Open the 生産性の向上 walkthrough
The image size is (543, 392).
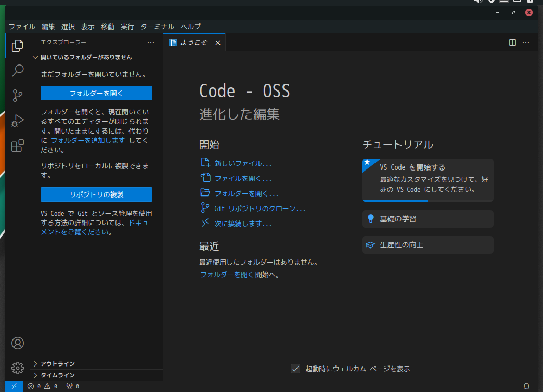pyautogui.click(x=428, y=245)
